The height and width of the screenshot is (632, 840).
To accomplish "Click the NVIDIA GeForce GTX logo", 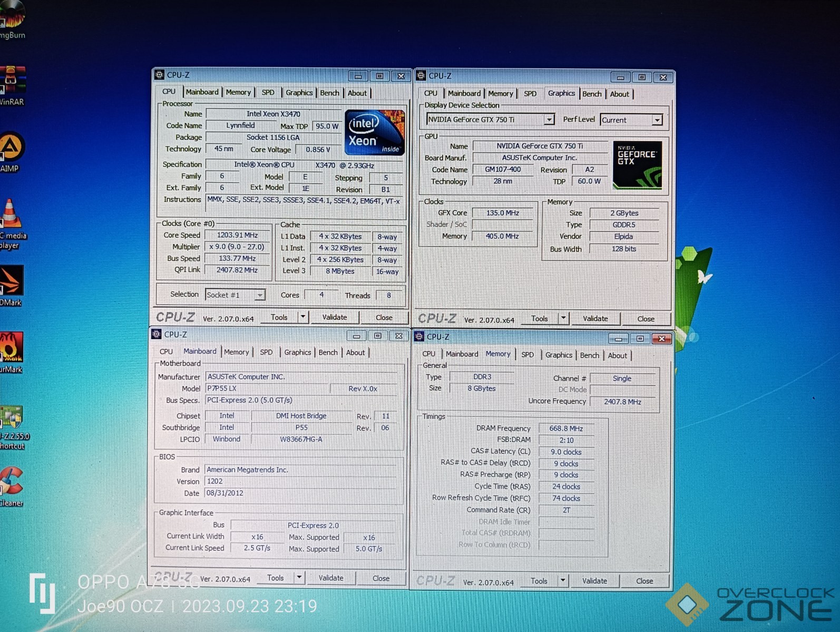I will pos(637,165).
